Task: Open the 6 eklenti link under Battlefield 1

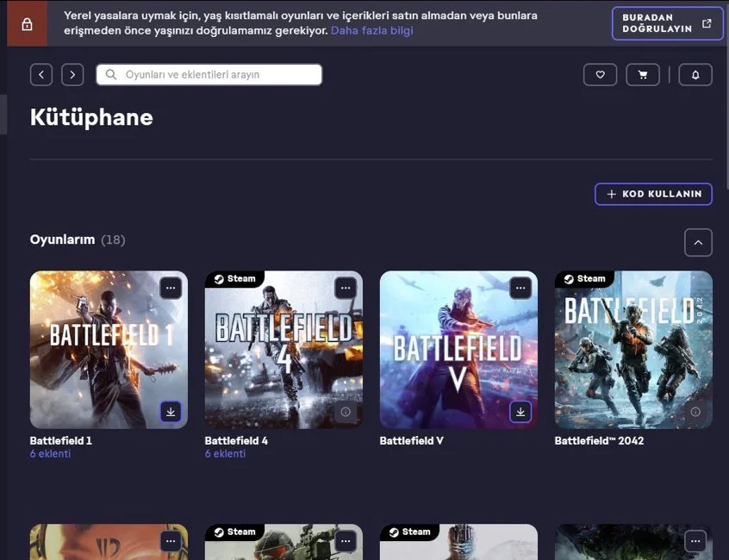Action: (50, 454)
